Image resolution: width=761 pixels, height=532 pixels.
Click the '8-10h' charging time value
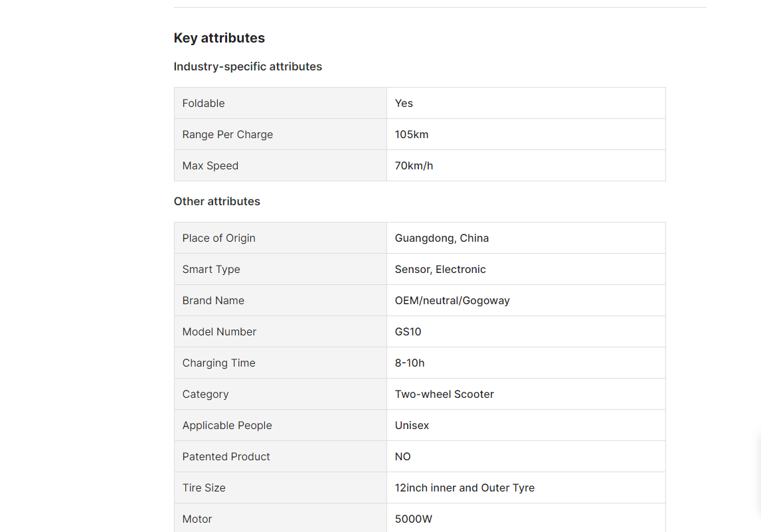[x=410, y=363]
